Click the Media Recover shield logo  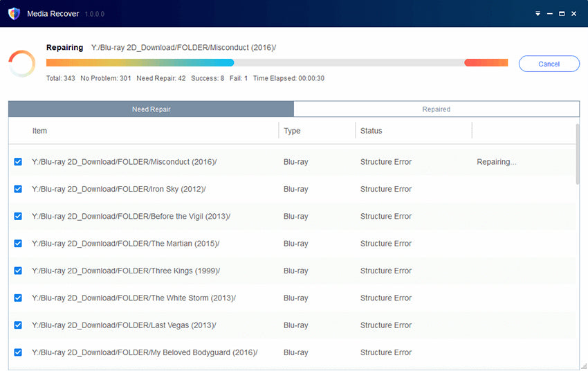click(14, 13)
